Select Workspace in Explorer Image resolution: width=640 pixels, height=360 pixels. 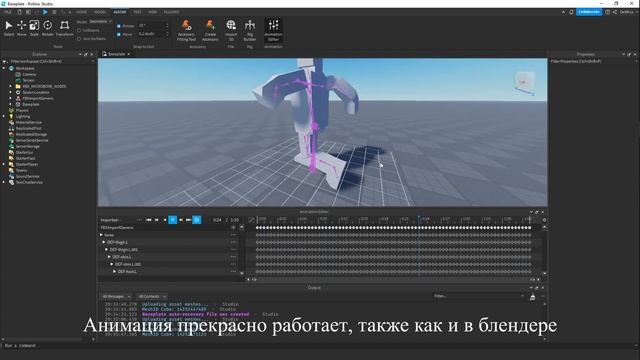point(25,69)
